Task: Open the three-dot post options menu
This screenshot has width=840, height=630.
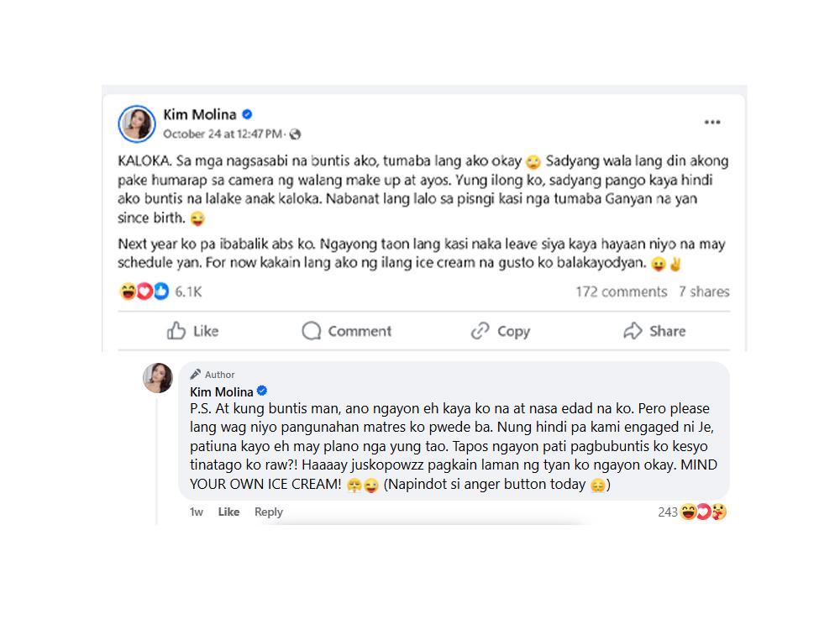Action: [x=712, y=122]
